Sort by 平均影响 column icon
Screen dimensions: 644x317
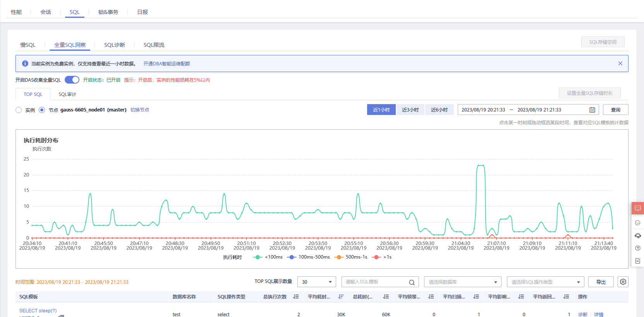click(x=521, y=296)
